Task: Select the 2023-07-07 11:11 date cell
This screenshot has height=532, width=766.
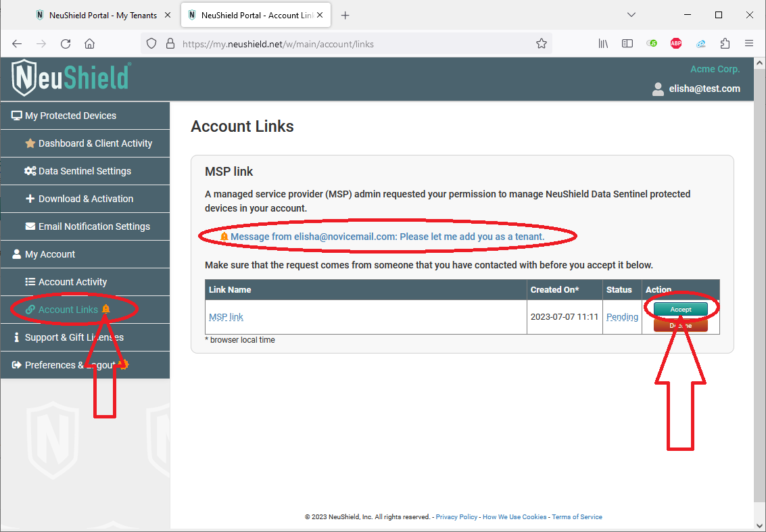Action: 565,317
